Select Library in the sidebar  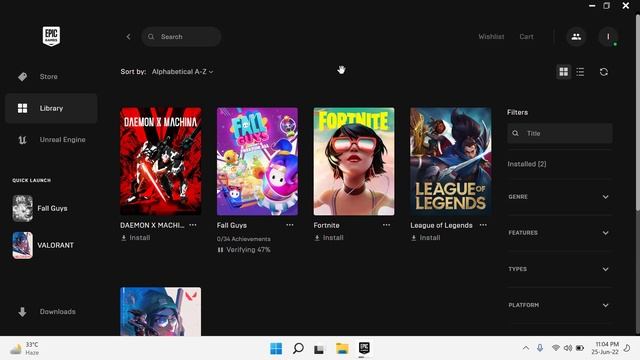pos(51,108)
